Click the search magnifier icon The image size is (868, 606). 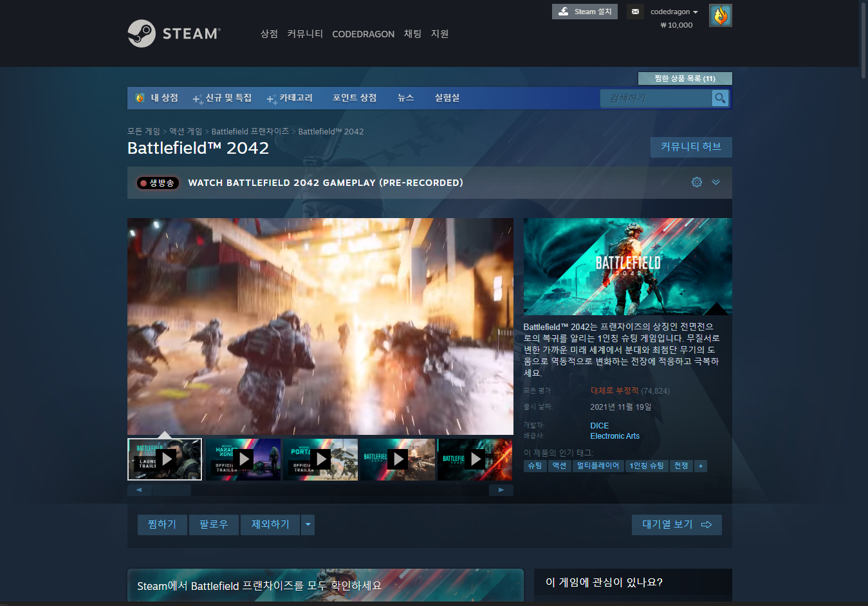(720, 98)
